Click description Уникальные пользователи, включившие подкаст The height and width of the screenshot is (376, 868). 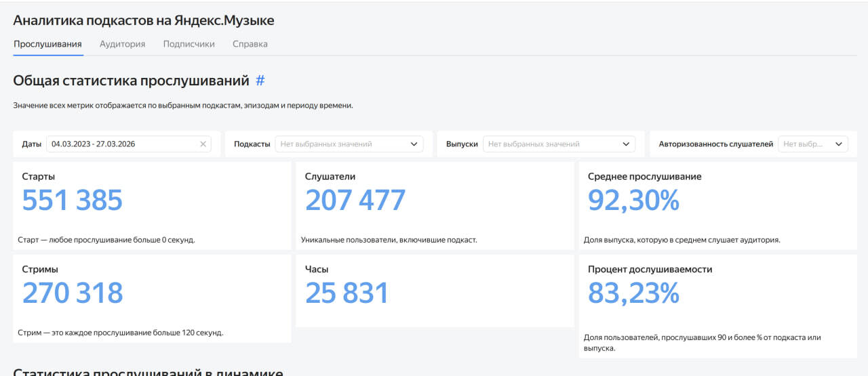(x=389, y=240)
